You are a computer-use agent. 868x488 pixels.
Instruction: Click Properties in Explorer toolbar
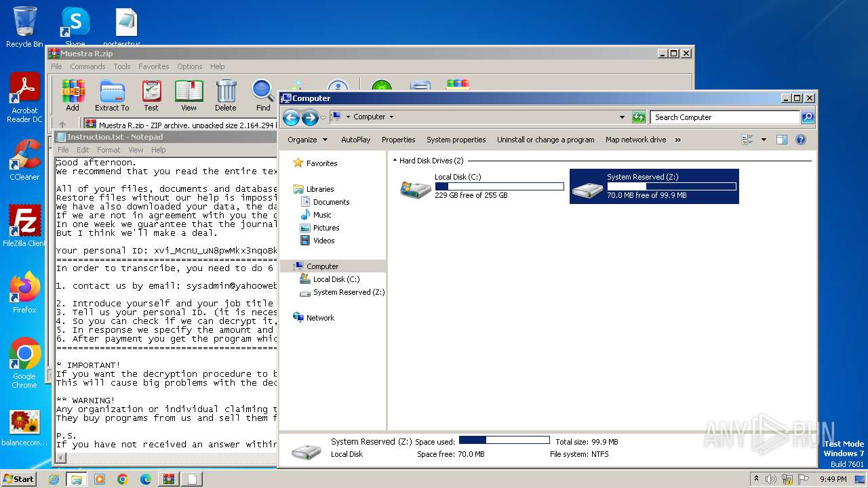[398, 140]
